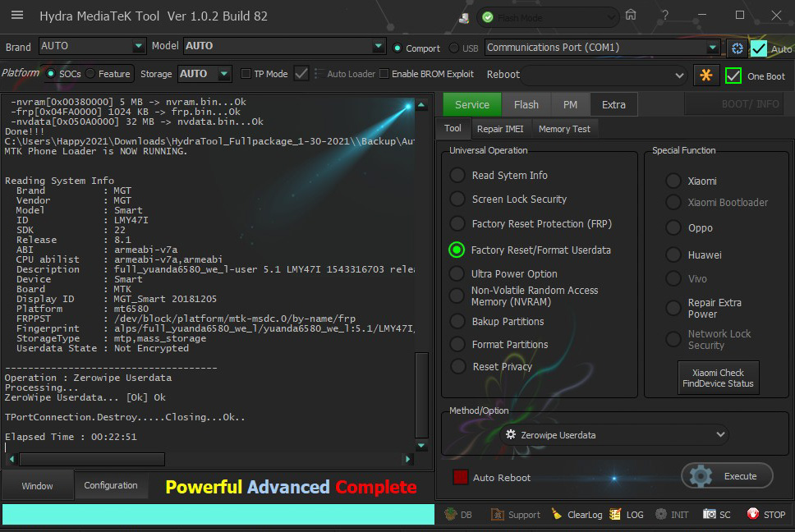Viewport: 795px width, 532px height.
Task: Click the Auto Loader dotted icon
Action: point(318,74)
